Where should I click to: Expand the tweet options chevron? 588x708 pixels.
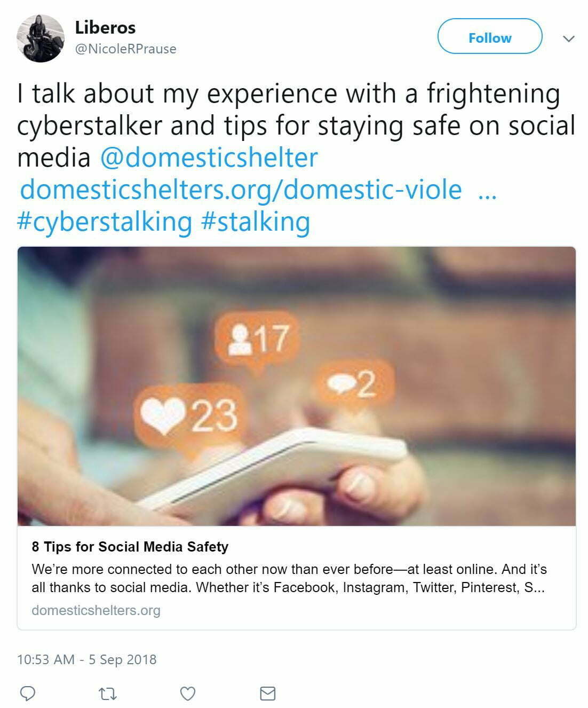point(569,38)
